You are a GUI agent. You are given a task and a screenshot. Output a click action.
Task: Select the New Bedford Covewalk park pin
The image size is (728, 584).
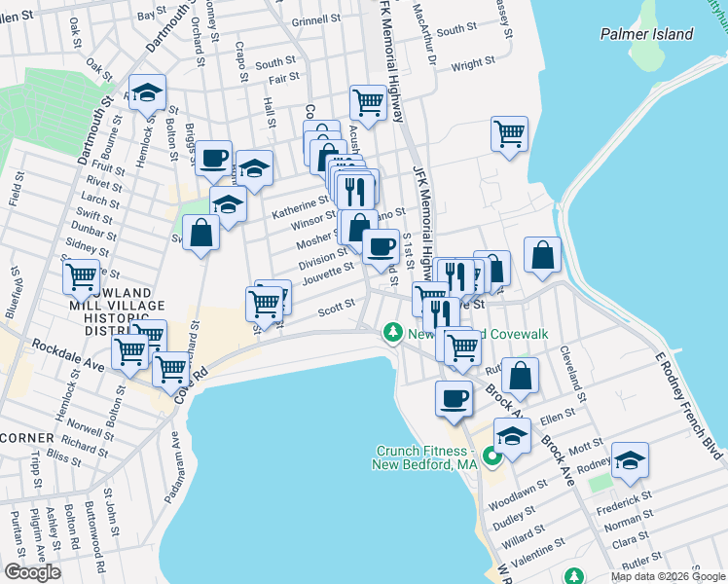pos(393,333)
